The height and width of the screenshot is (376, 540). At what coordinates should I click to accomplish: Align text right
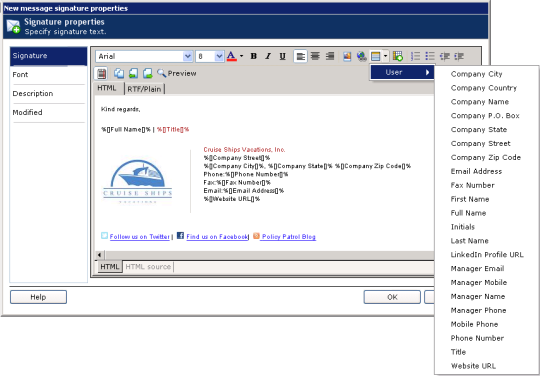coord(330,56)
